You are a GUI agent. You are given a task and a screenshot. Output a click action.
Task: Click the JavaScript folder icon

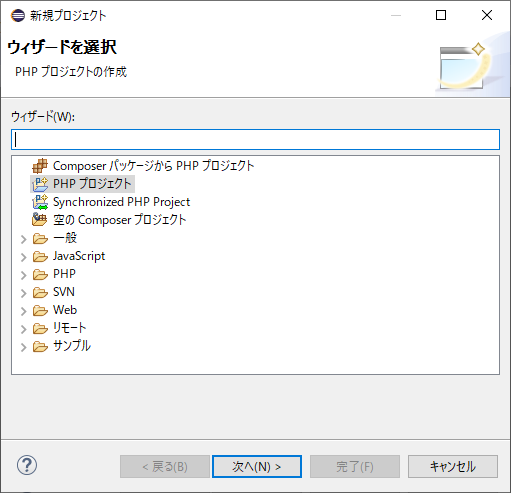[40, 256]
